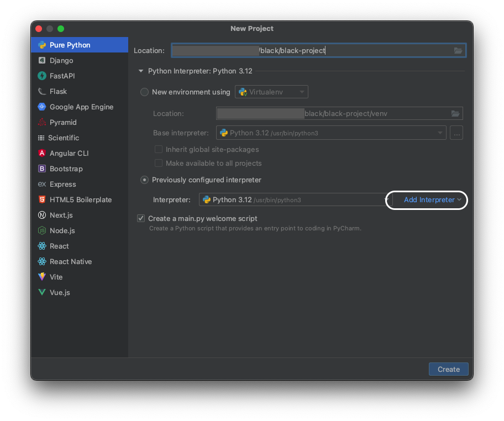Click the welcome script description text
The width and height of the screenshot is (504, 421).
[255, 229]
